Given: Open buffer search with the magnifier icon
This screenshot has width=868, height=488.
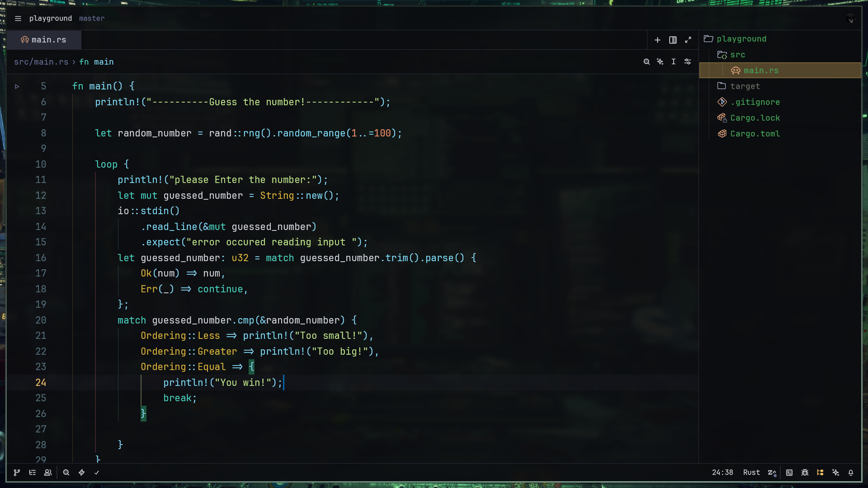Looking at the screenshot, I should tap(646, 62).
